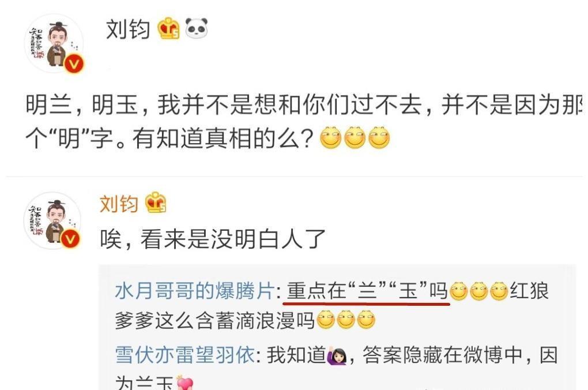Open 刘钧's avatar on the top post

54,43
